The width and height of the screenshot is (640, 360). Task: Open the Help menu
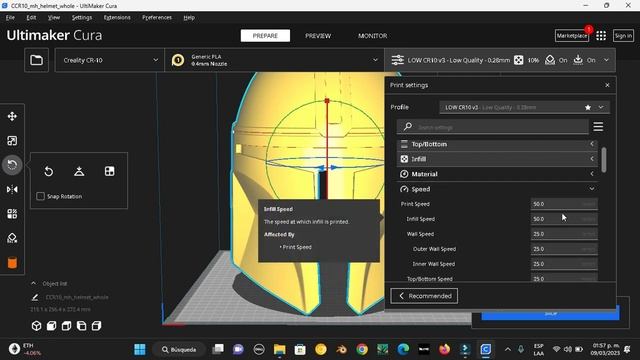189,18
